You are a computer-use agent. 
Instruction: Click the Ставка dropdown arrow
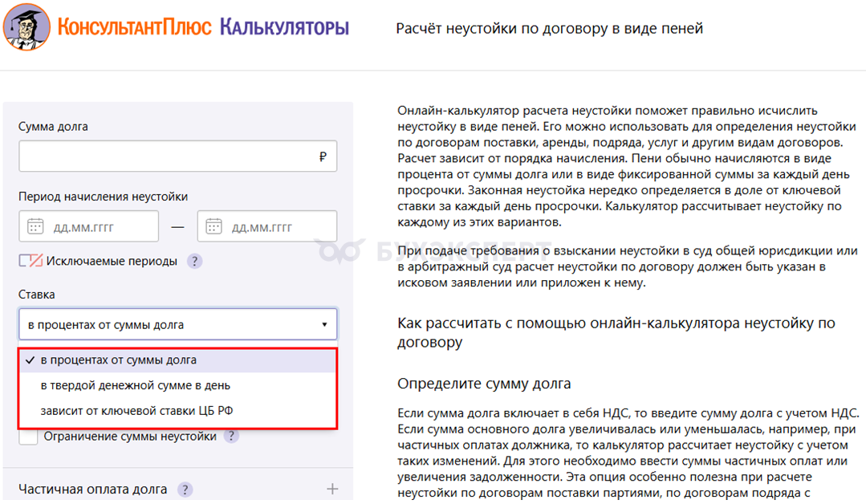[x=324, y=324]
